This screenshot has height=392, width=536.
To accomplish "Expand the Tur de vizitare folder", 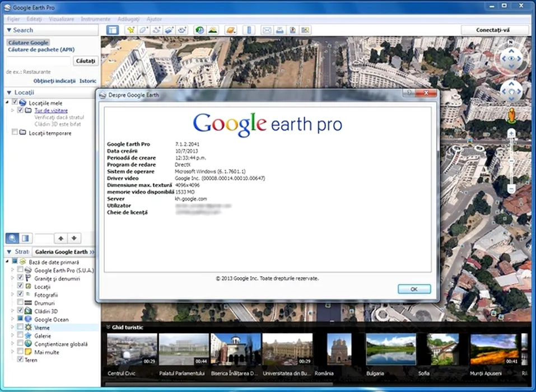I will (13, 110).
